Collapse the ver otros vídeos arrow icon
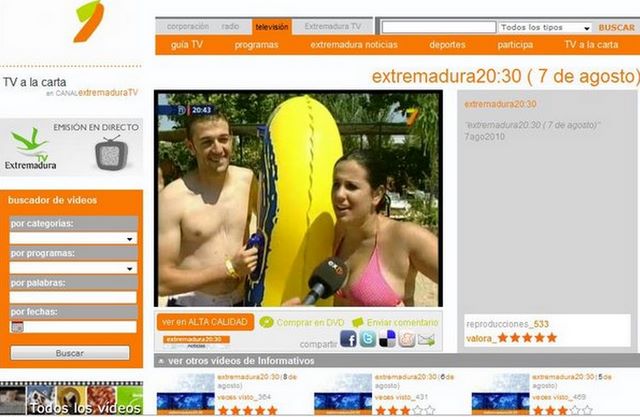 pos(161,361)
